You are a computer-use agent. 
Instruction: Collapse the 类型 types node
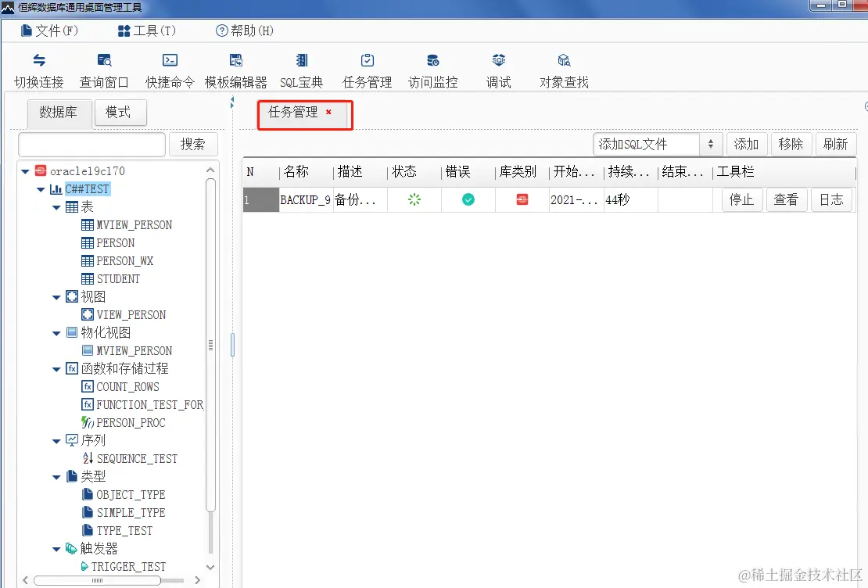click(56, 477)
